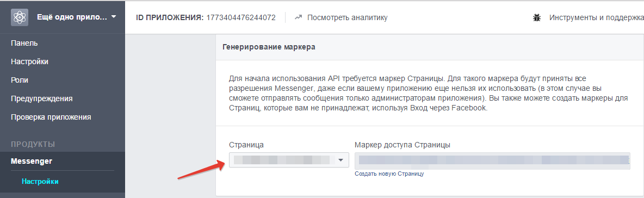The width and height of the screenshot is (644, 198).
Task: Click the analytics trend arrow icon
Action: coord(299,17)
